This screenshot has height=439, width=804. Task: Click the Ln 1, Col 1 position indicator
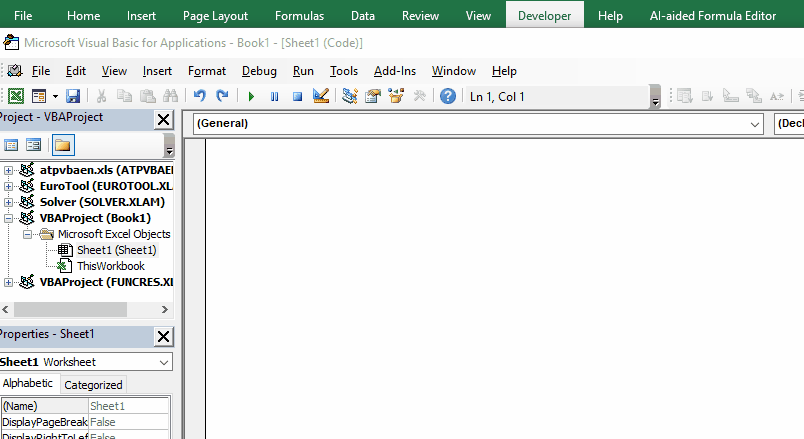(x=497, y=96)
